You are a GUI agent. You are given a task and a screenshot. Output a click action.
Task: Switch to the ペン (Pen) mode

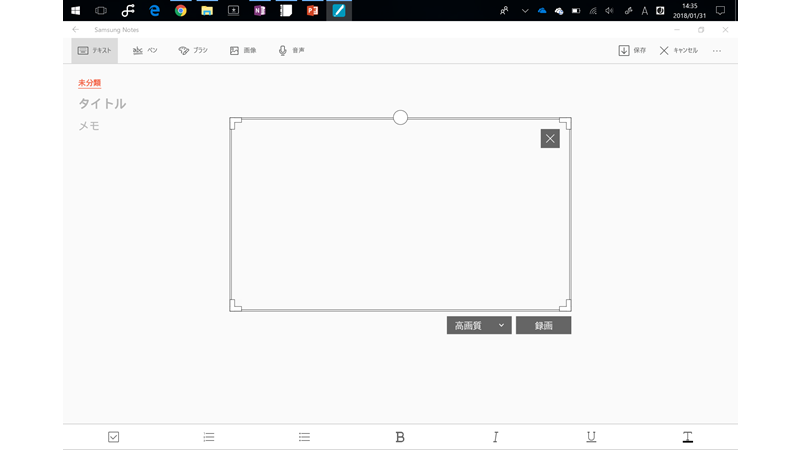pos(145,51)
